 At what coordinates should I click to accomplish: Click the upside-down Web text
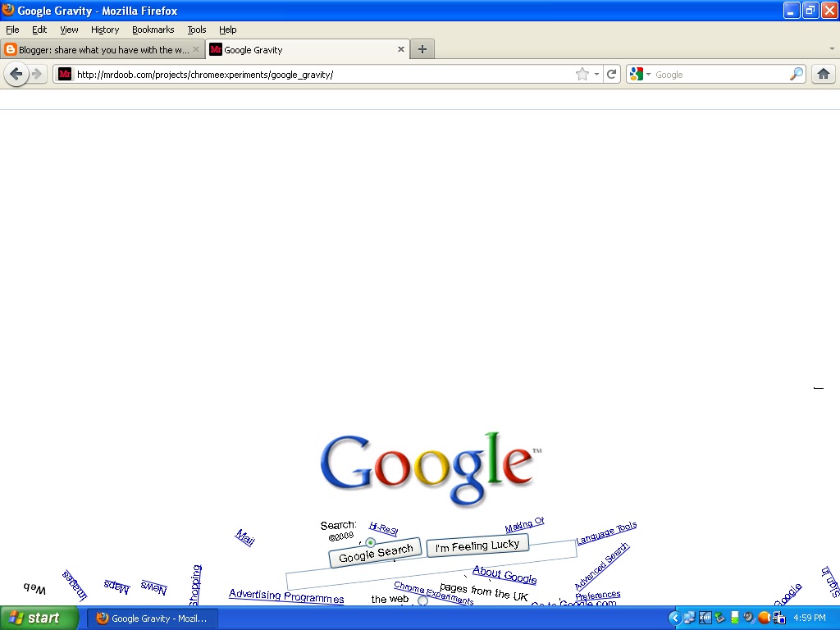pos(34,588)
